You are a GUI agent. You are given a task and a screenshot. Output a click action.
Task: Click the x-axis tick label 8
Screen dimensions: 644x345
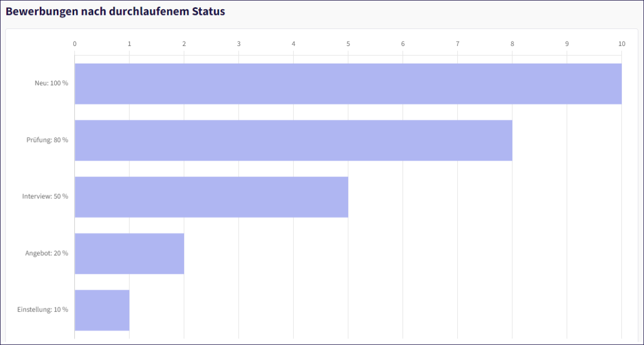point(512,44)
